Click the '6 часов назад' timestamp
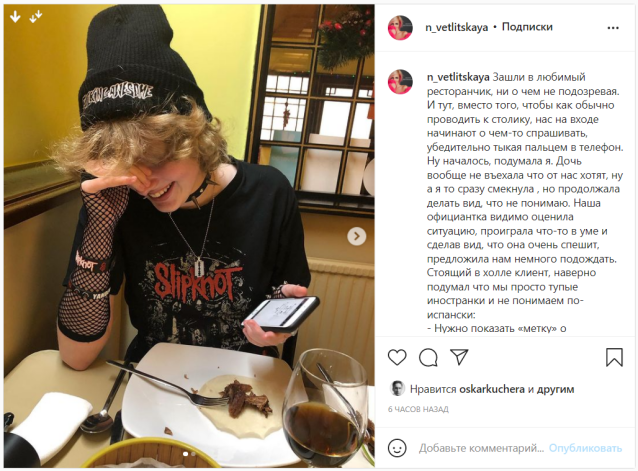Screen dimensions: 638x471 [x=418, y=409]
